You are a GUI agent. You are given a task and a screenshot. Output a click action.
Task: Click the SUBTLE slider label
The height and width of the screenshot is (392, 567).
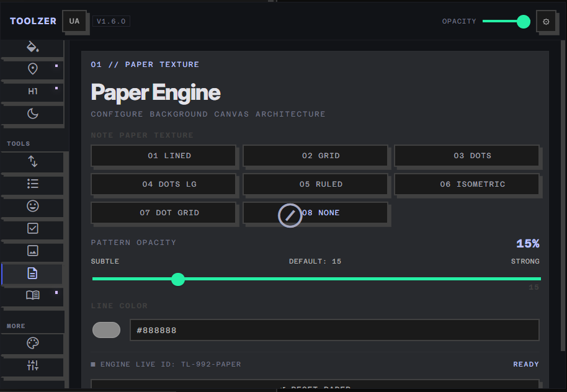pyautogui.click(x=105, y=262)
